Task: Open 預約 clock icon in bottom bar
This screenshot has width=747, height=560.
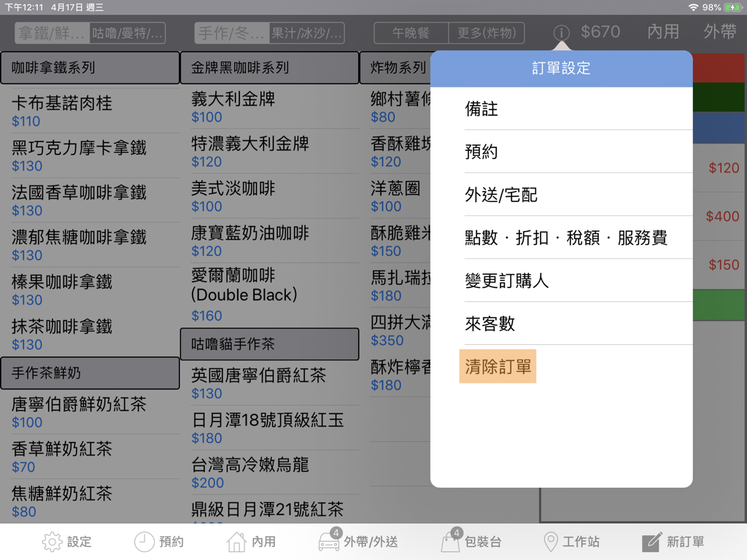Action: [x=144, y=542]
